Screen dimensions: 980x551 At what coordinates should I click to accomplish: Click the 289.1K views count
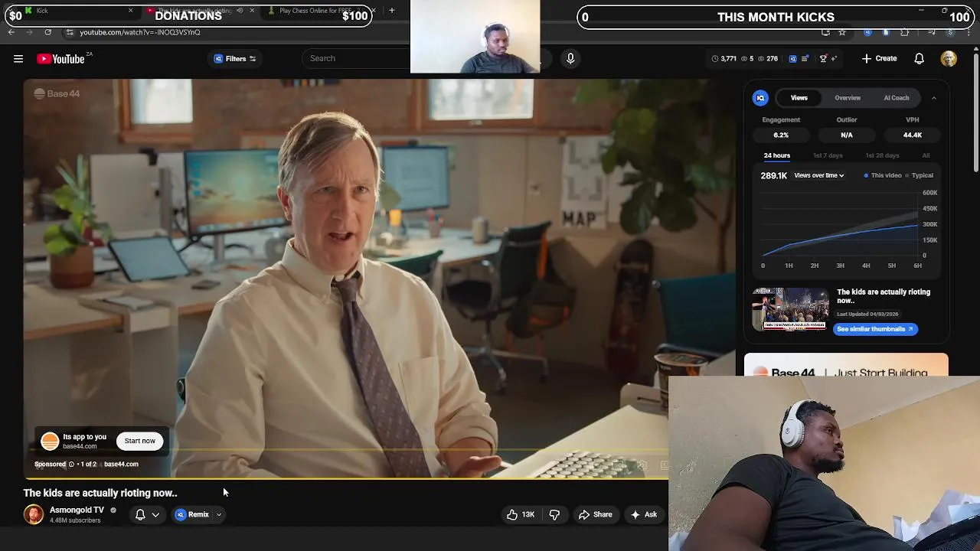click(x=774, y=175)
